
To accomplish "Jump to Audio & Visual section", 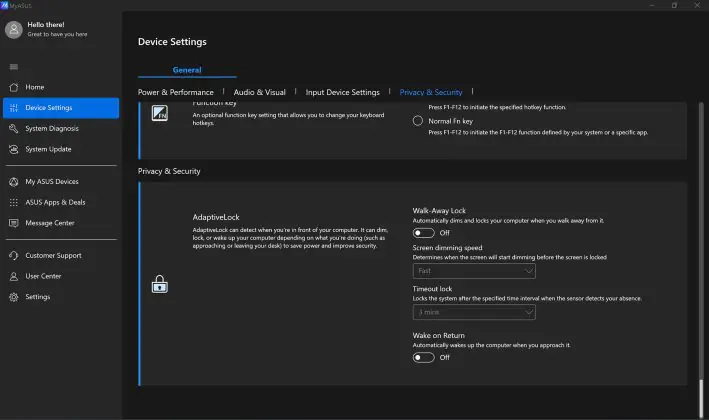I will click(260, 92).
